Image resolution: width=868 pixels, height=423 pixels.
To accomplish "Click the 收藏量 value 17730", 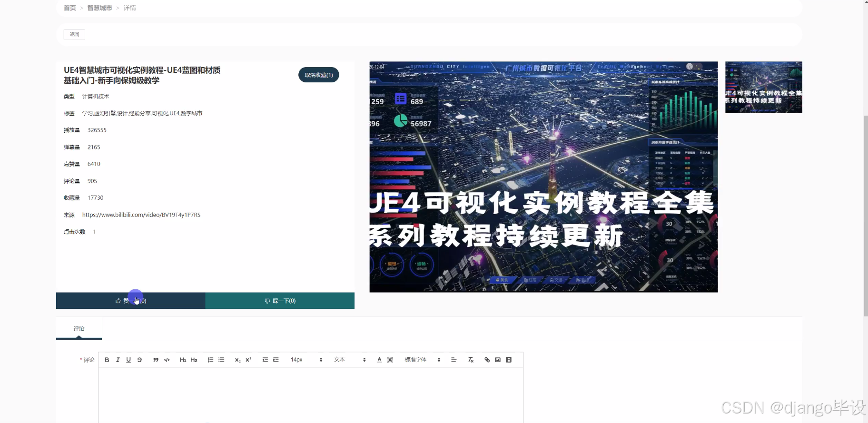I will [95, 198].
